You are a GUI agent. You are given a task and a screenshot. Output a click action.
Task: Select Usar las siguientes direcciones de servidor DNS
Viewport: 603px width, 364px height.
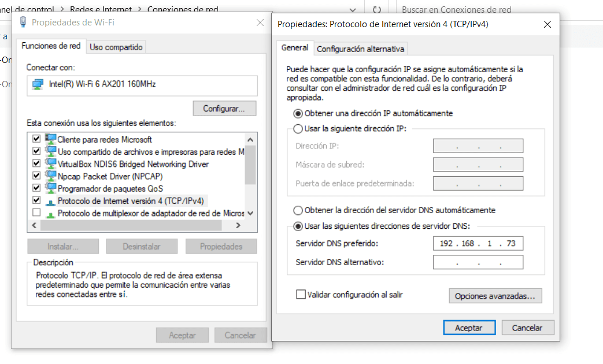298,226
